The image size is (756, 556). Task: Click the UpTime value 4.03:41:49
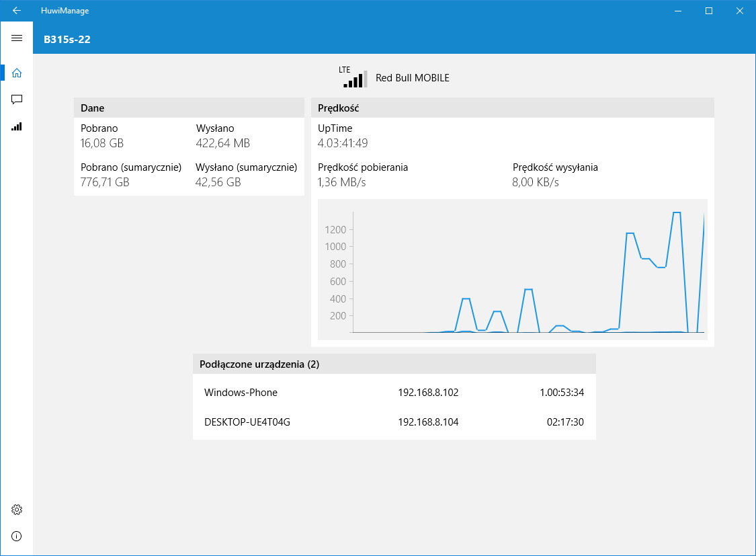[x=342, y=143]
